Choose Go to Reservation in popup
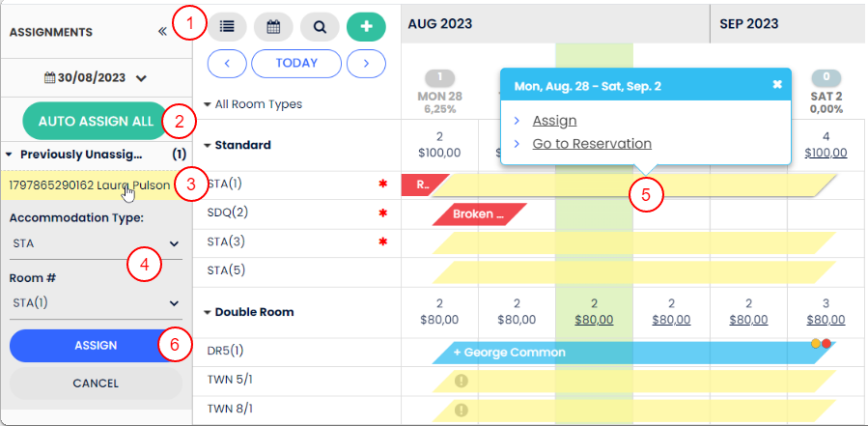The width and height of the screenshot is (868, 426). 592,144
